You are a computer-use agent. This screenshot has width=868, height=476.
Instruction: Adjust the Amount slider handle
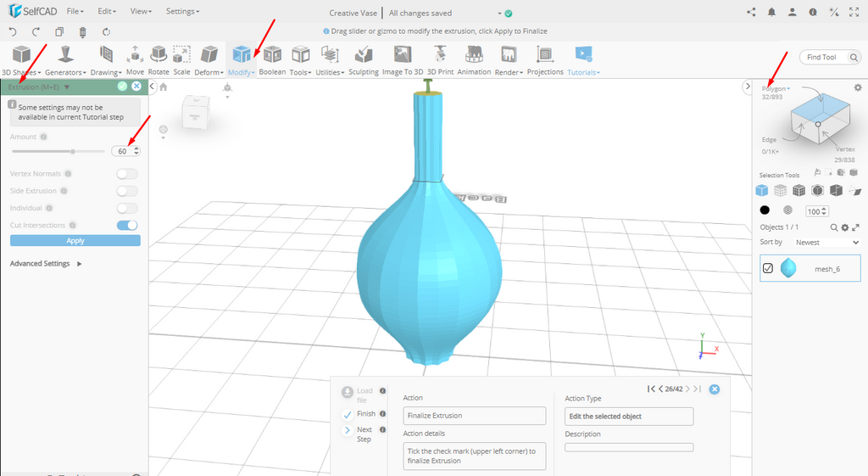click(73, 151)
